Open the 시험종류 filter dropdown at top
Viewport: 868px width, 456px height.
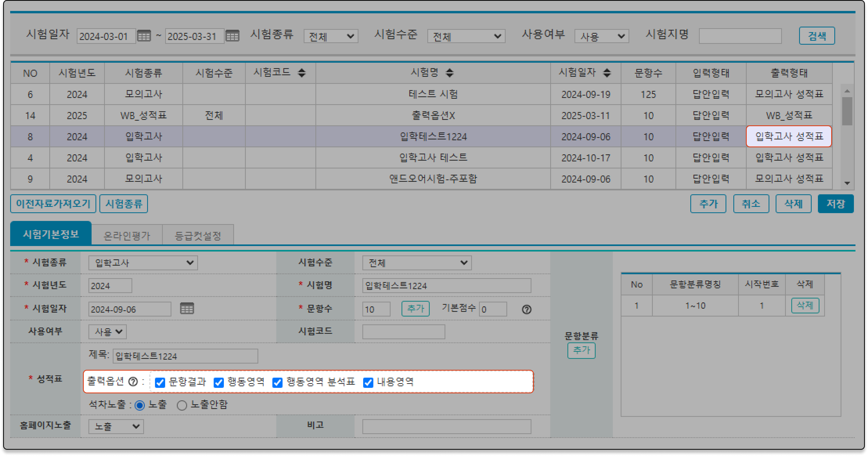pos(330,36)
